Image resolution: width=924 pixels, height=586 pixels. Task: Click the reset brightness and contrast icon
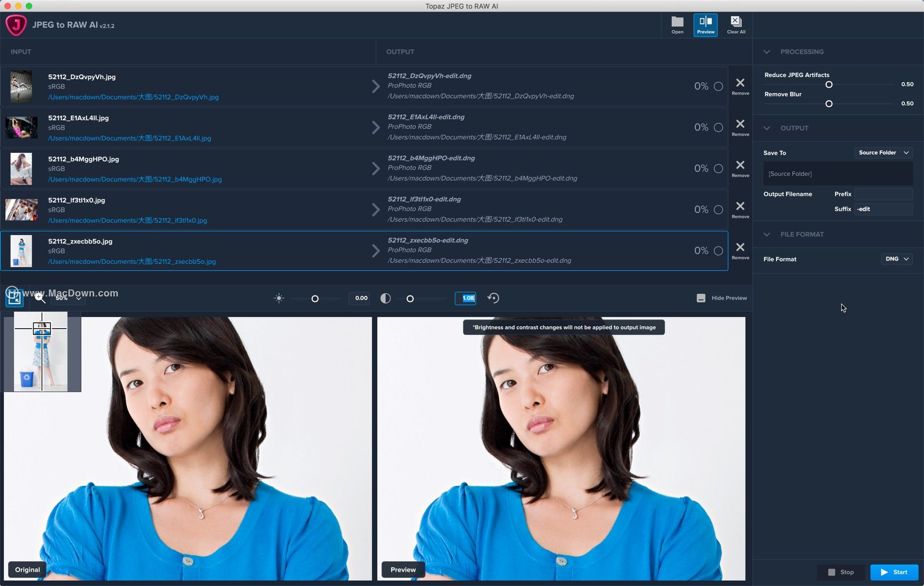pos(493,298)
